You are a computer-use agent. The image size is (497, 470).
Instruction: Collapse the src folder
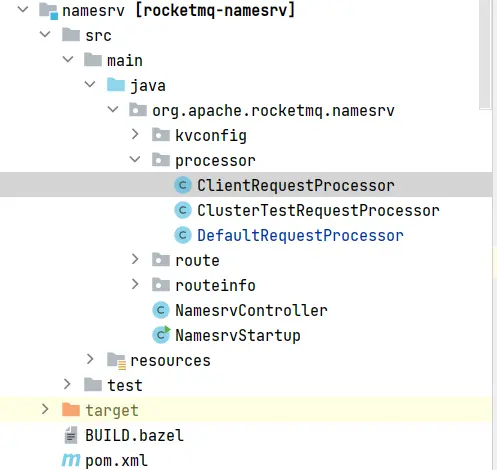[x=45, y=34]
